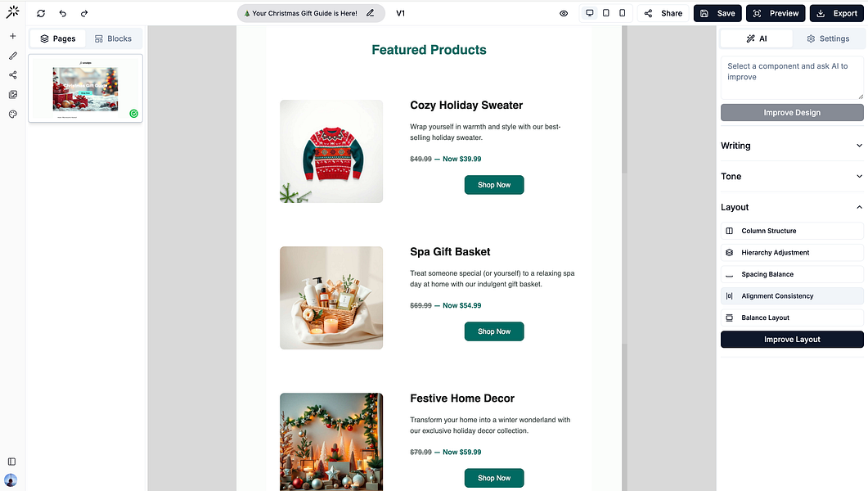Click the Export button
The image size is (868, 491).
coord(838,13)
